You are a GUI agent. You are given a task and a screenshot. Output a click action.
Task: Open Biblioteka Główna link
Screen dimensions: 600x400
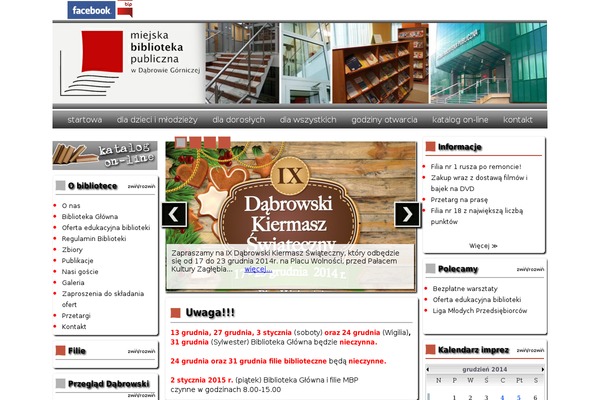[90, 217]
